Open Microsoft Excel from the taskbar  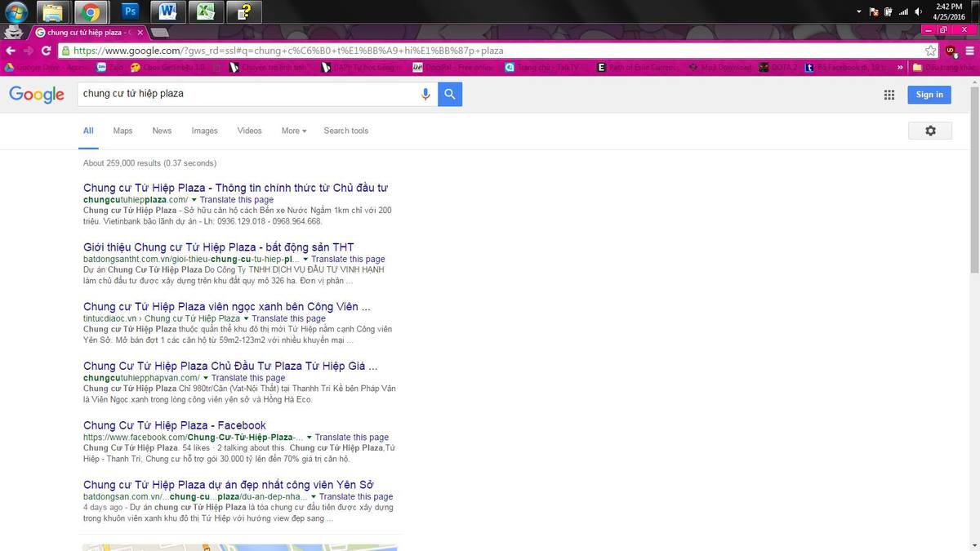207,11
